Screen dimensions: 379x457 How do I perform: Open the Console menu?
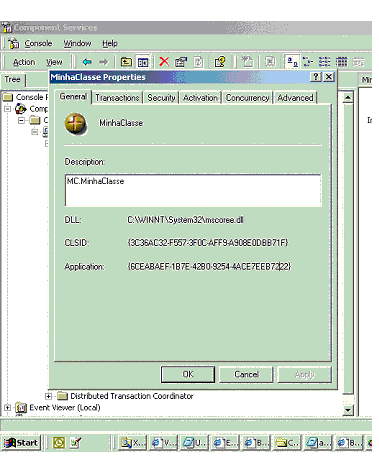pyautogui.click(x=38, y=43)
